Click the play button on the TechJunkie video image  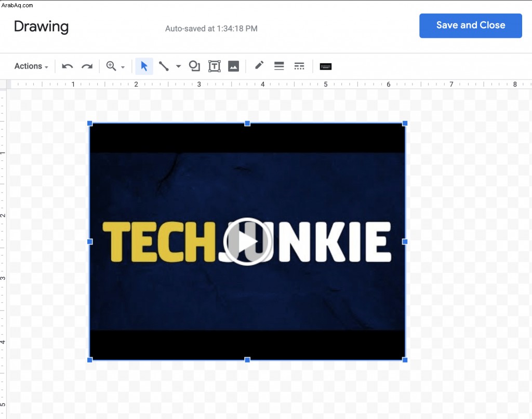tap(247, 241)
